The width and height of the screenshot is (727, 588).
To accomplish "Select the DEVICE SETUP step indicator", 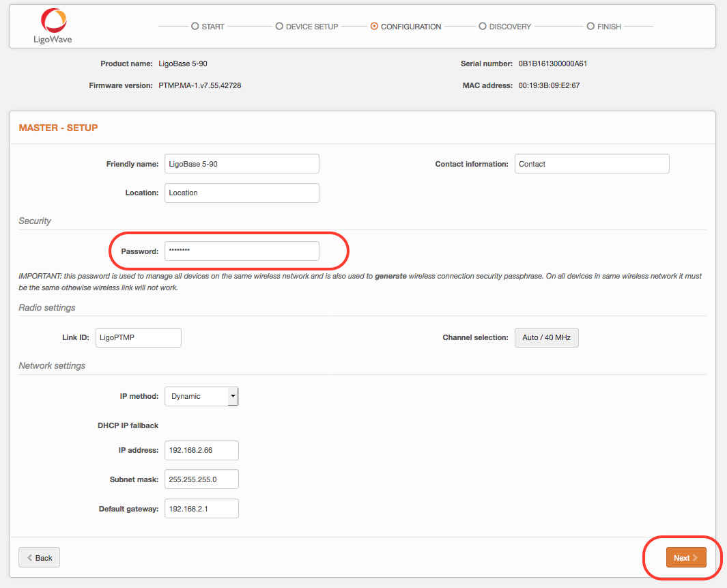I will (280, 26).
